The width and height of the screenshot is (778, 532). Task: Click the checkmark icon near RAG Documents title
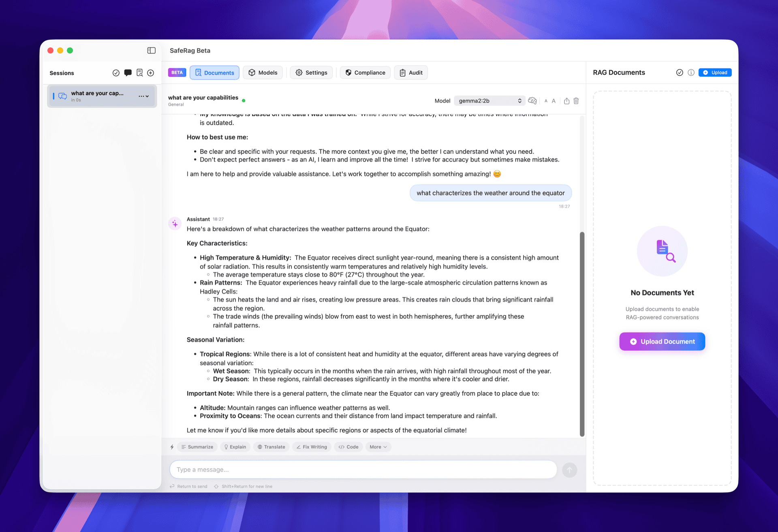point(680,73)
